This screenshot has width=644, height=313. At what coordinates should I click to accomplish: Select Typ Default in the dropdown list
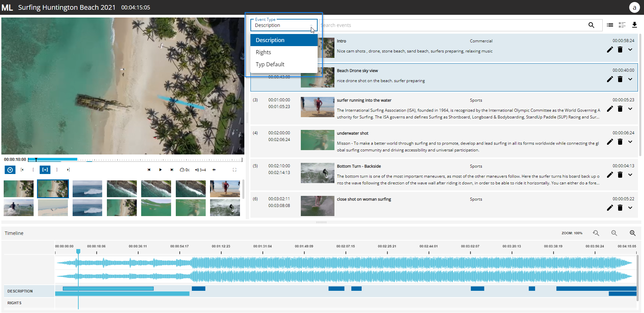[x=270, y=64]
